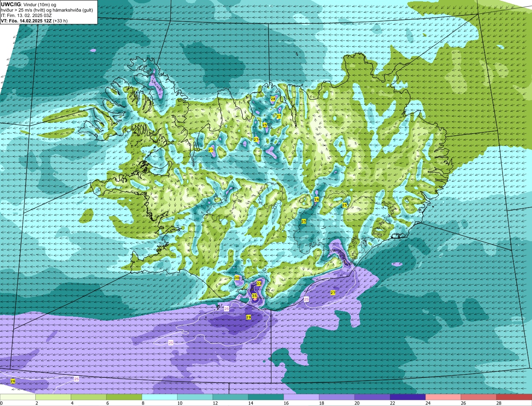Select the purple 20–22 m/s legend swatch
Screen dimensions: 532x406
(x=372, y=397)
